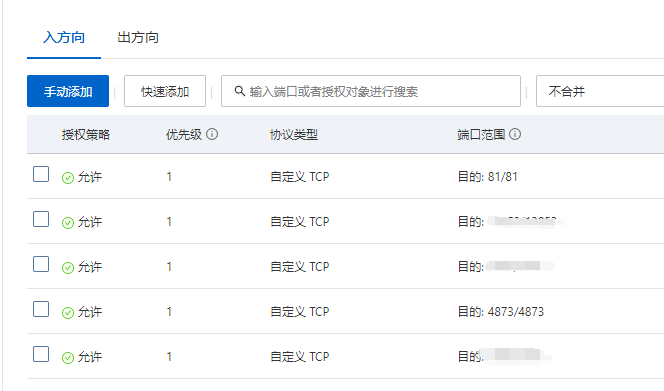Click the green allow icon in the second rule row
The width and height of the screenshot is (664, 391).
click(68, 222)
